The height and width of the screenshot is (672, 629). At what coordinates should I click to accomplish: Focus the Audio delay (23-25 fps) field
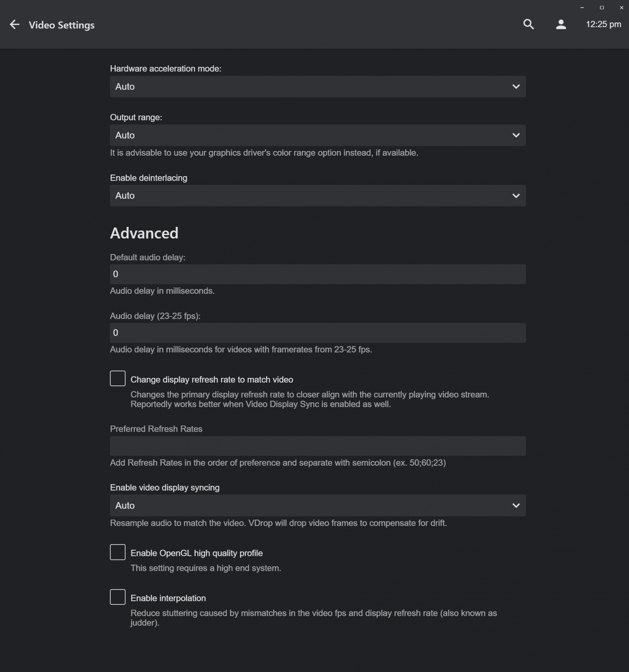(318, 333)
